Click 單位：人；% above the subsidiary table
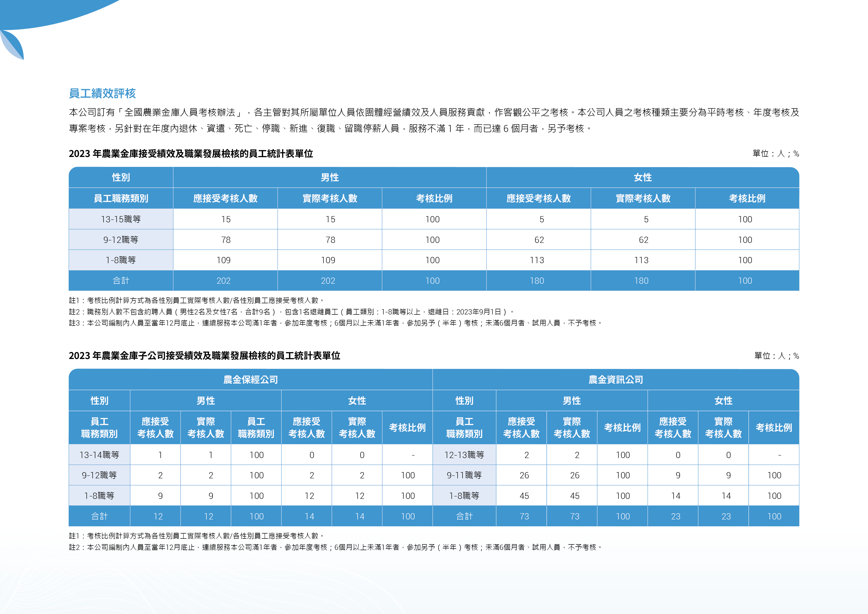 tap(776, 356)
